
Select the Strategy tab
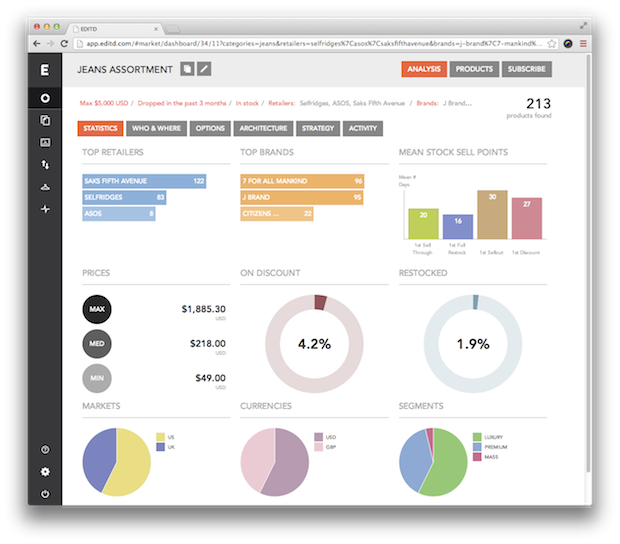[317, 129]
